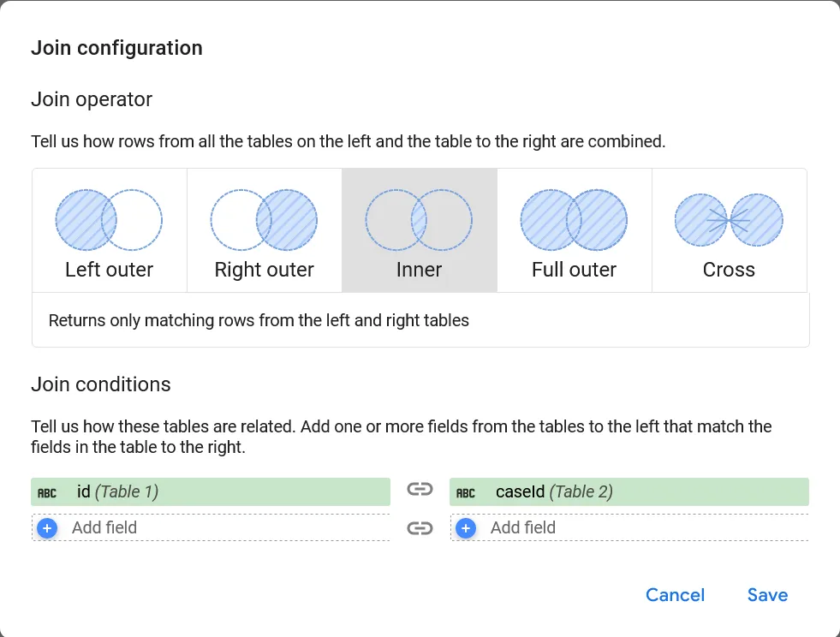Image resolution: width=840 pixels, height=637 pixels.
Task: Click the Inner join Venn diagram icon
Action: coord(419,220)
